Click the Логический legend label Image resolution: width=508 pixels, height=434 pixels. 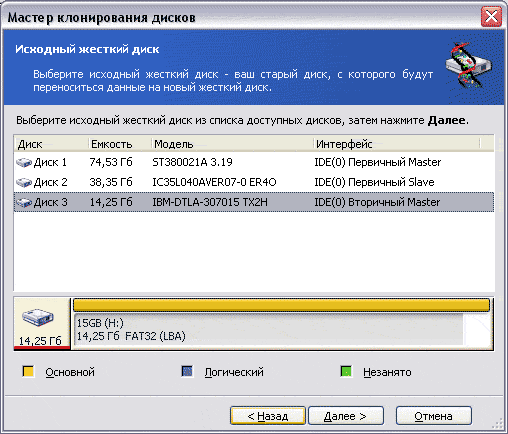234,372
